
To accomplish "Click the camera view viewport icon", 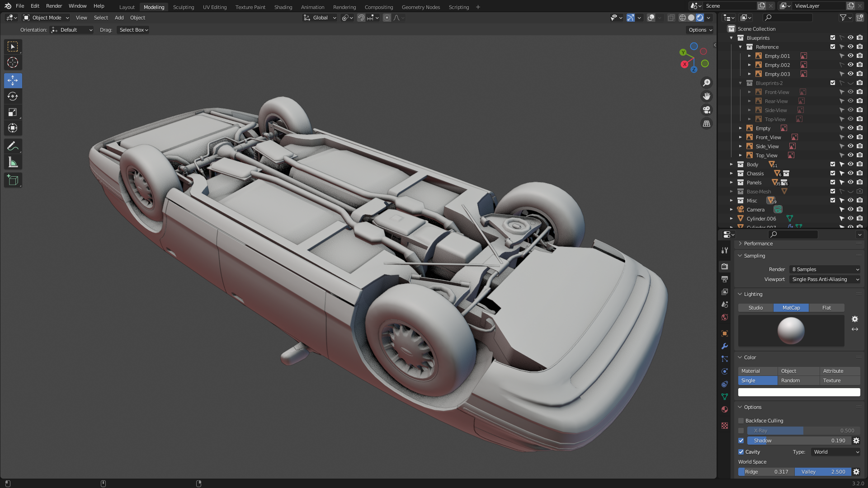I will click(707, 110).
